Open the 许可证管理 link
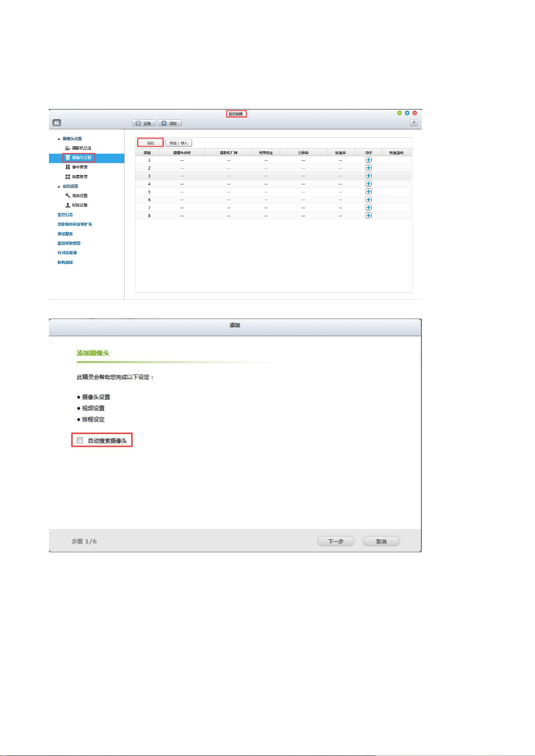Screen dimensions: 535x756 click(x=67, y=253)
